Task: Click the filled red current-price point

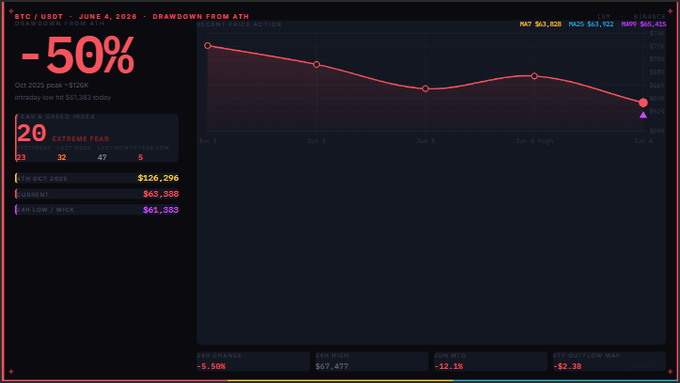Action: (x=643, y=102)
